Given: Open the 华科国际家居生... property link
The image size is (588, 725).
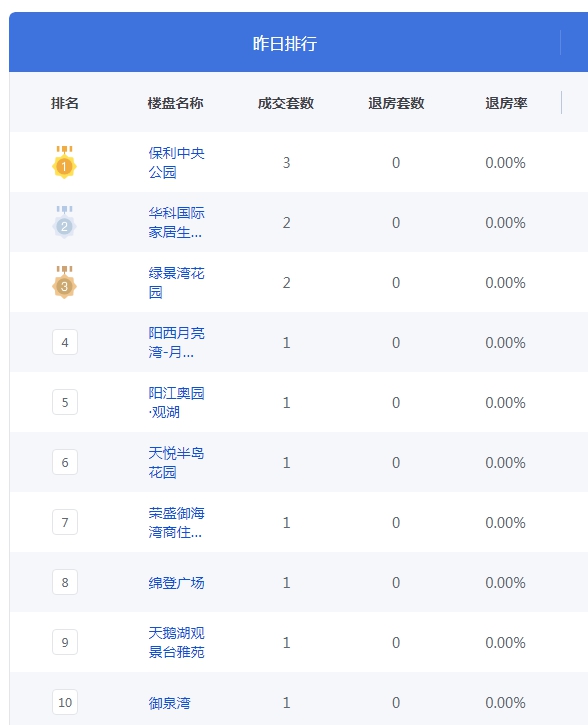Looking at the screenshot, I should tap(176, 222).
